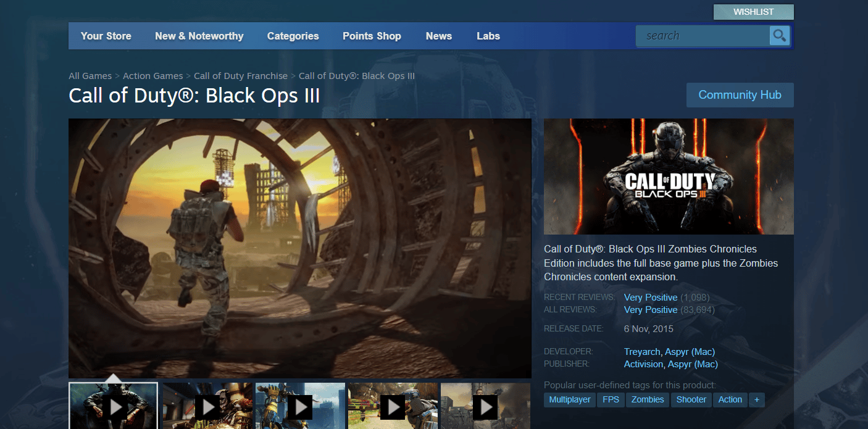Click the main gameplay video player
The image size is (868, 429).
[x=300, y=248]
